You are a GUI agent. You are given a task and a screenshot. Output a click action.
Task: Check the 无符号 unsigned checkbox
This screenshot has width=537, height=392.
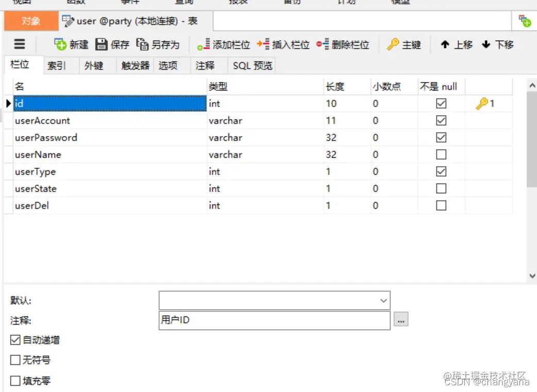(x=15, y=360)
